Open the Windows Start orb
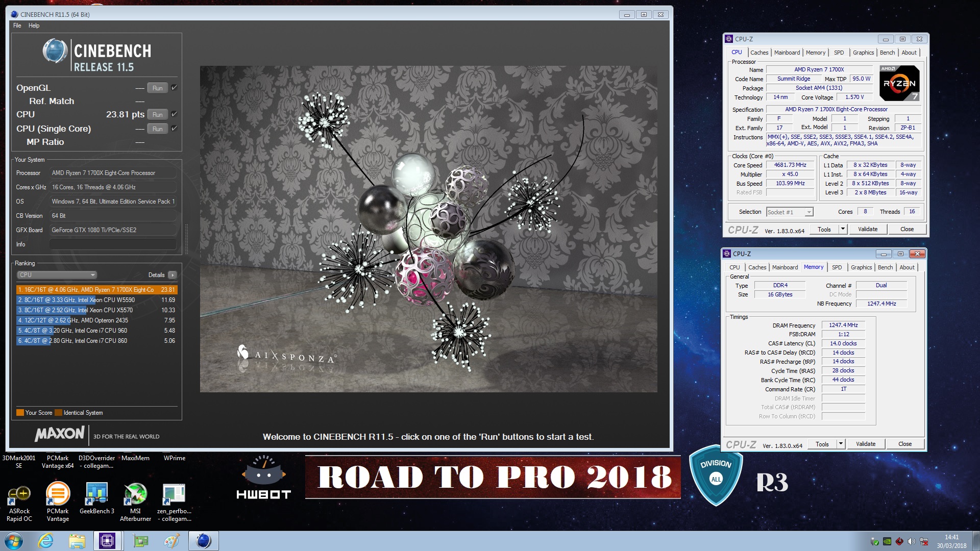The width and height of the screenshot is (980, 551). click(x=14, y=541)
